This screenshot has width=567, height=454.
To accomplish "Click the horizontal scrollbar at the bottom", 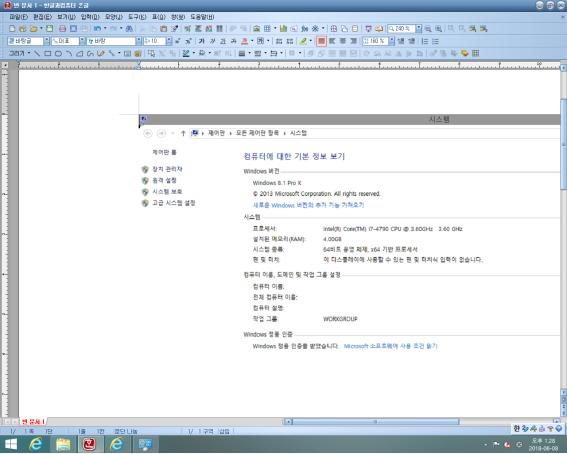I will tap(376, 421).
